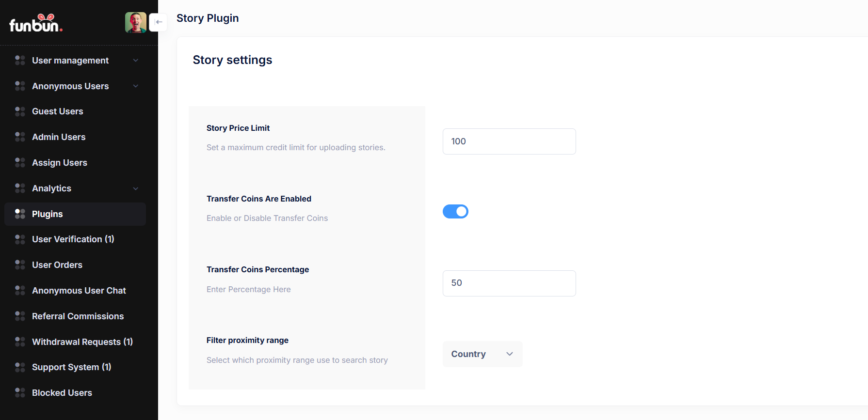The image size is (868, 420).
Task: Collapse sidebar with the arrow icon
Action: pos(158,22)
